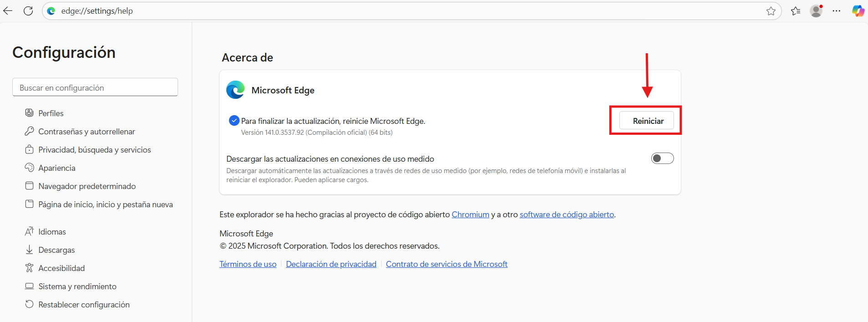Select Sistema y rendimiento
The image size is (868, 322).
click(77, 286)
